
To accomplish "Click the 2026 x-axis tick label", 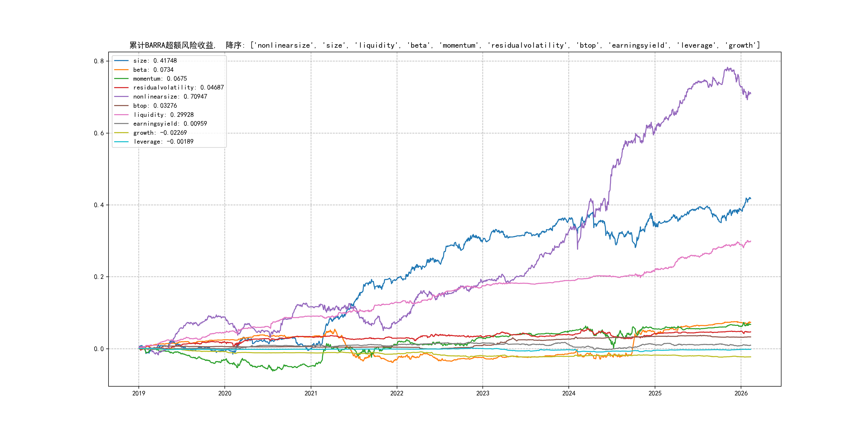I will click(741, 393).
